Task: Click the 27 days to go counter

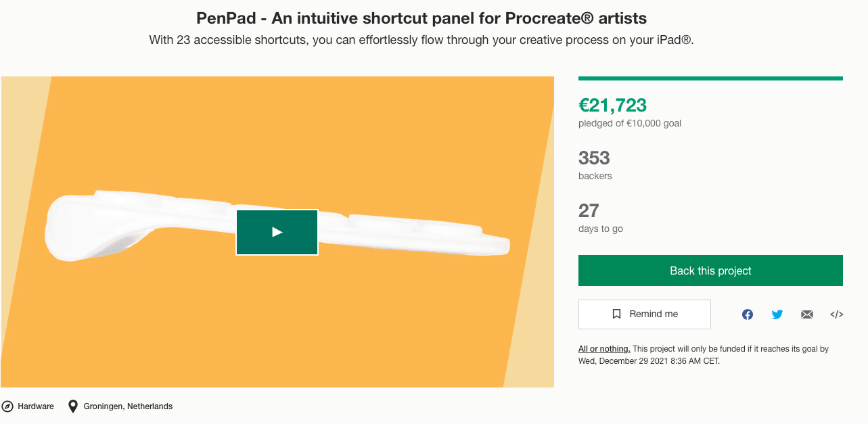Action: 589,210
